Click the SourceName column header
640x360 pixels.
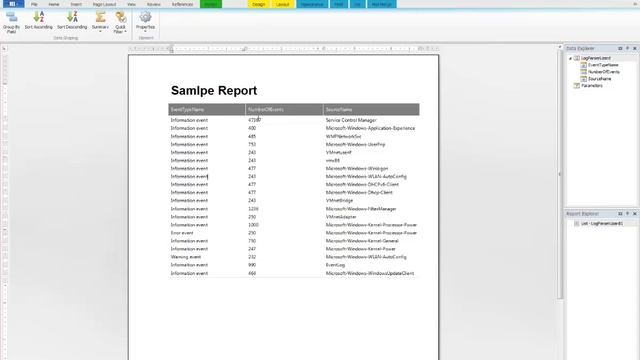[371, 109]
